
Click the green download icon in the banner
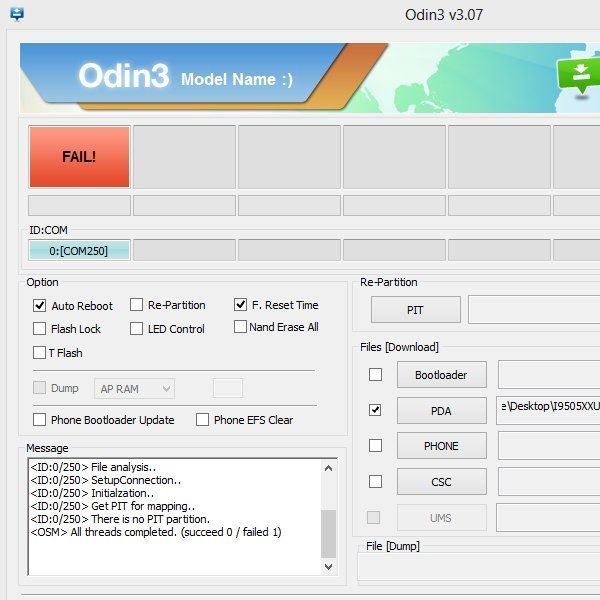pyautogui.click(x=580, y=76)
